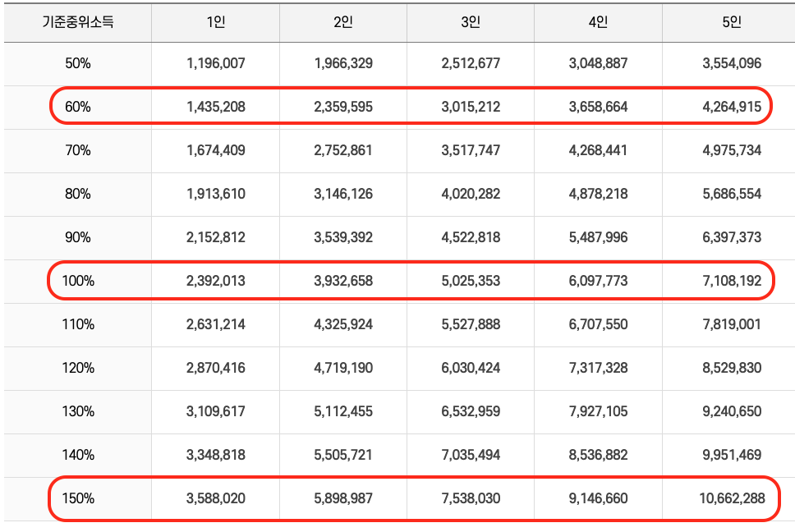Click the value 3,588,020
This screenshot has width=795, height=532.
(x=216, y=498)
